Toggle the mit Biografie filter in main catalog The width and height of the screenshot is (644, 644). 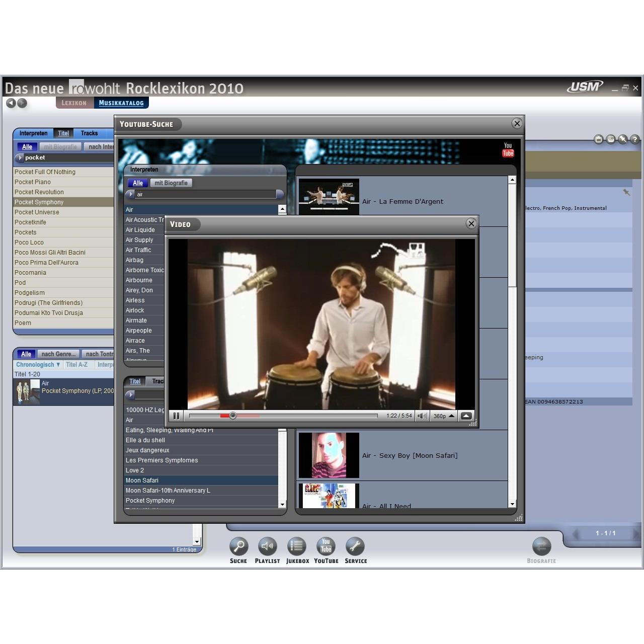tap(60, 147)
